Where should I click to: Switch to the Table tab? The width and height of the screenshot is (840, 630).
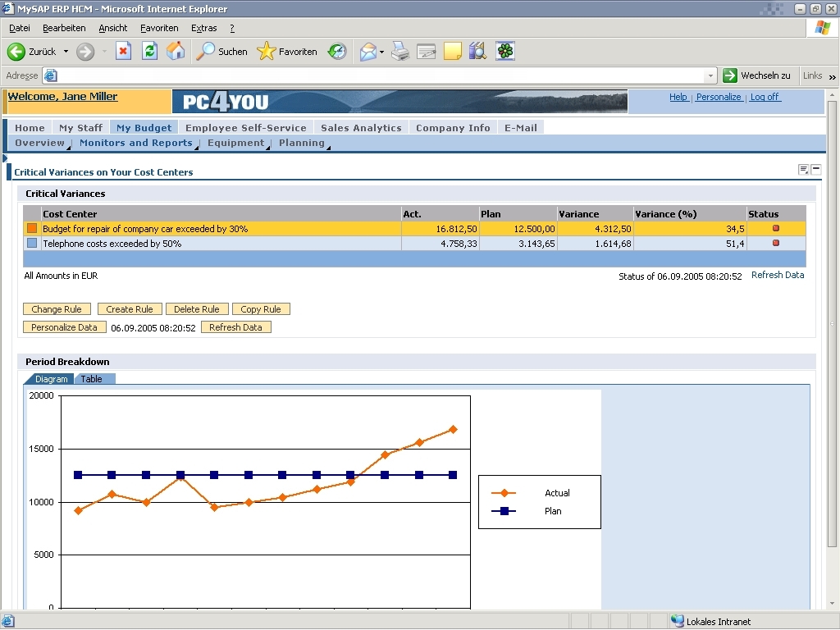tap(92, 379)
